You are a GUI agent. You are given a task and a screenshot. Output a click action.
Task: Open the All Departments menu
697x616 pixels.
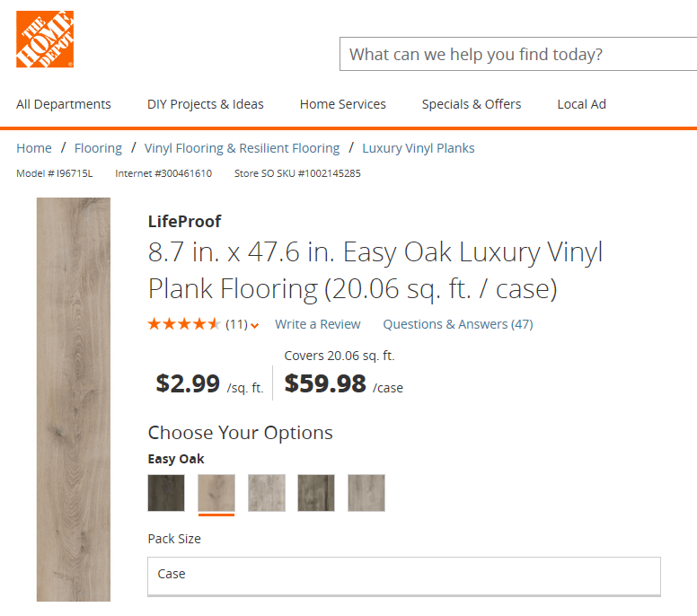(64, 104)
